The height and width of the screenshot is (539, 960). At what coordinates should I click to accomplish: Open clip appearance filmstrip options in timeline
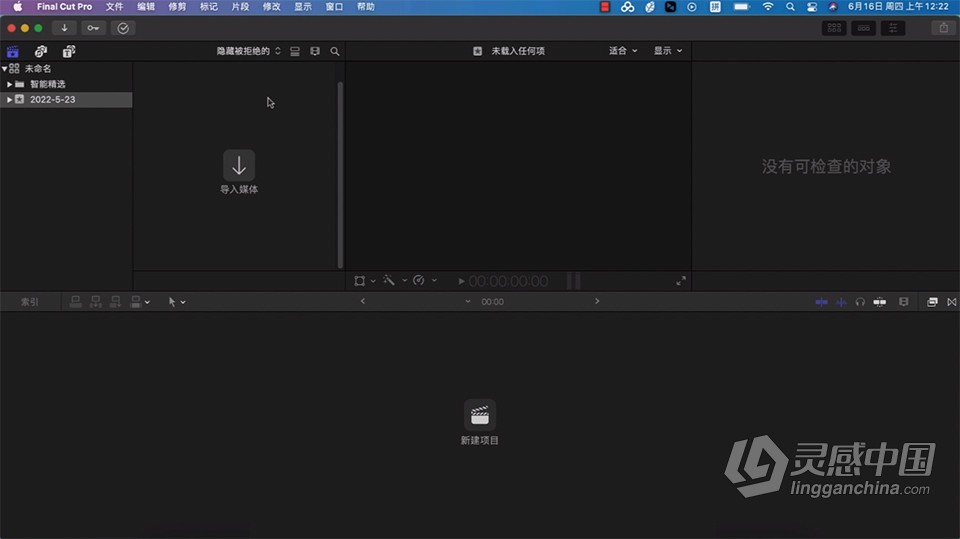coord(904,302)
